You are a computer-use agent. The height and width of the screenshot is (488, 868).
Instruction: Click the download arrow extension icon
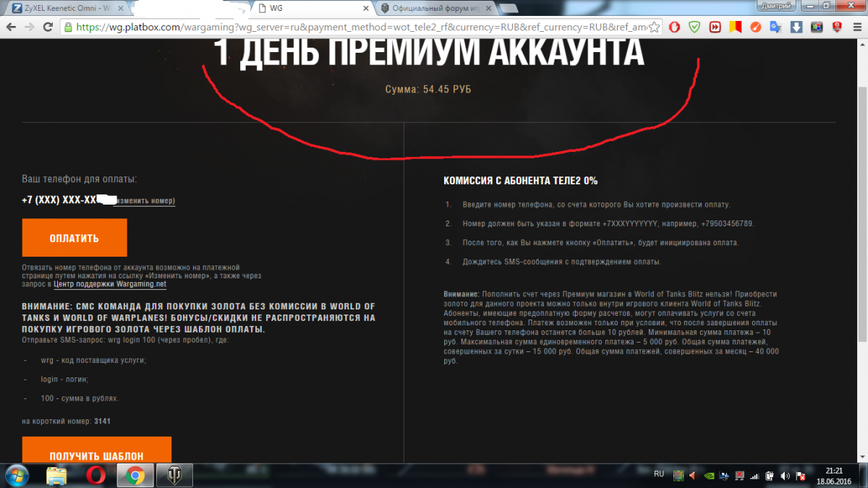tap(796, 27)
